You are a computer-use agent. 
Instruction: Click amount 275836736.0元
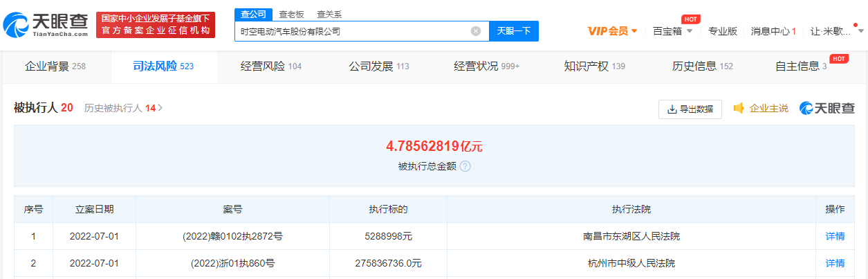tap(388, 263)
